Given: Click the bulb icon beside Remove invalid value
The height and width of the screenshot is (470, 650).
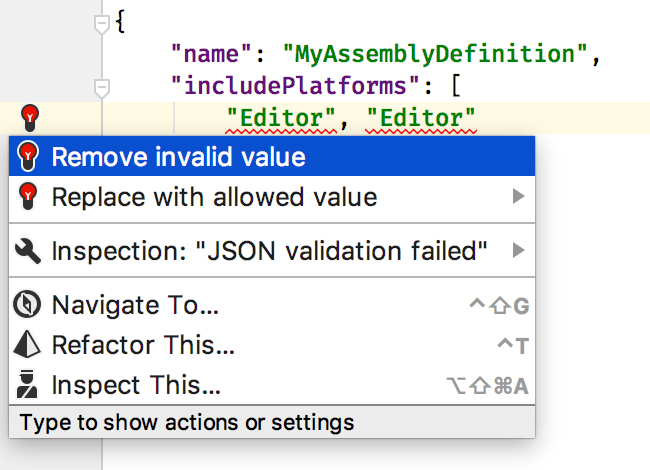Looking at the screenshot, I should [28, 156].
